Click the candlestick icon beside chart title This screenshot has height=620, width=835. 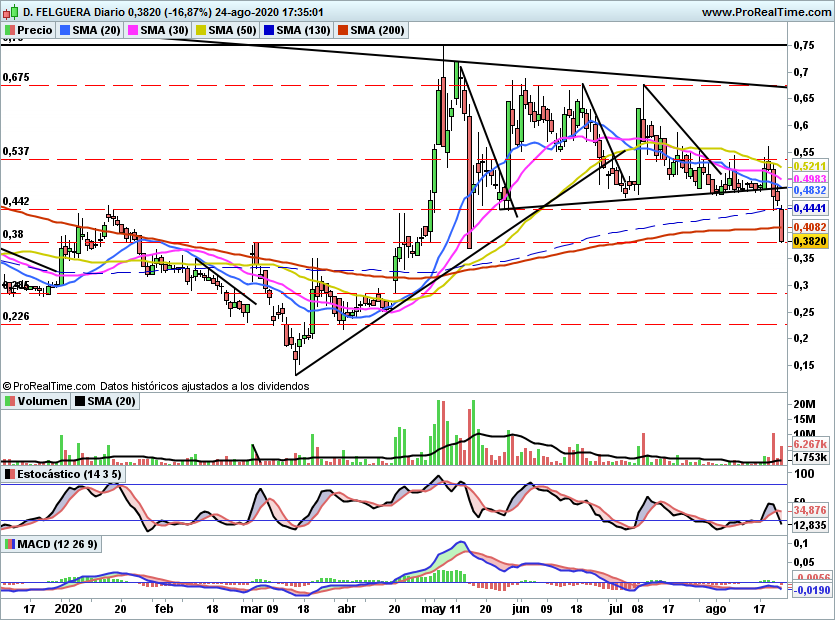(x=11, y=11)
